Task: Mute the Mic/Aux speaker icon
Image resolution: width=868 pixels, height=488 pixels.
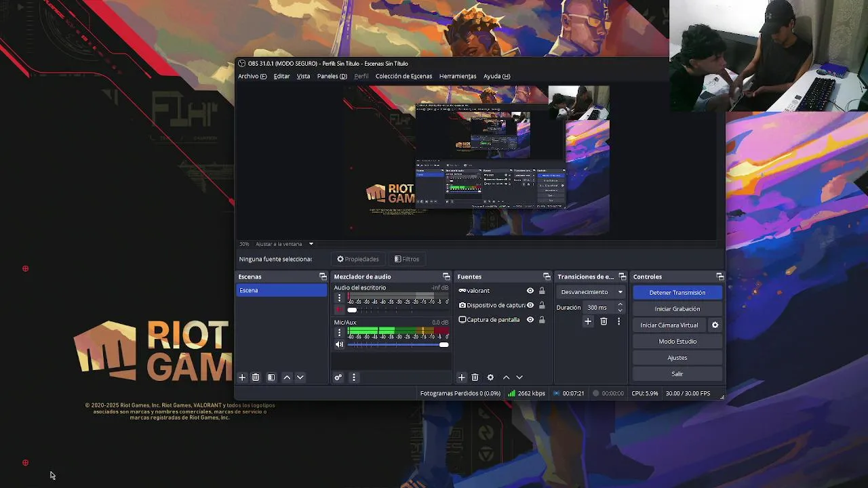Action: 340,344
